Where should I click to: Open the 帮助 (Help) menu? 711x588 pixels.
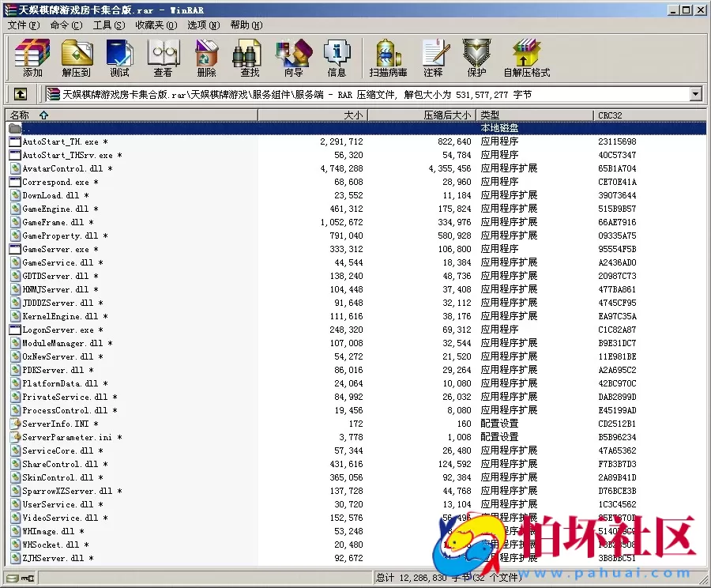[x=244, y=24]
